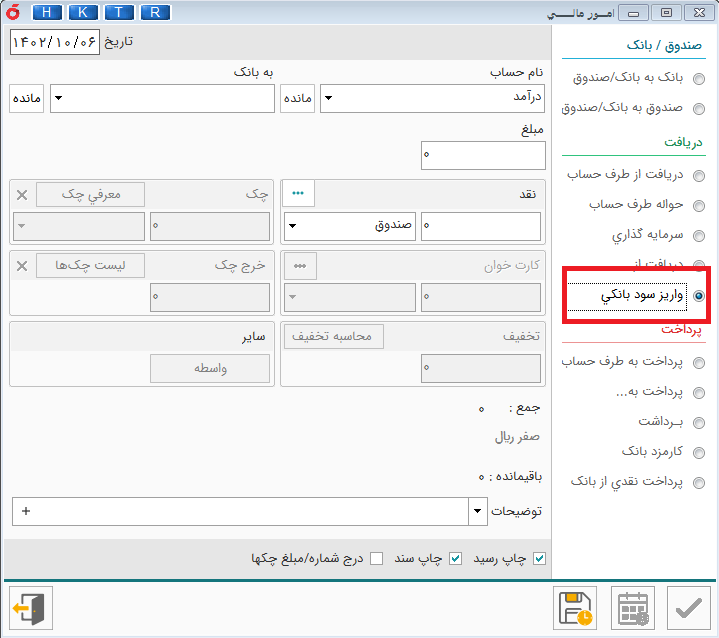Image resolution: width=719 pixels, height=638 pixels.
Task: Click the blue H button in title bar
Action: 47,12
